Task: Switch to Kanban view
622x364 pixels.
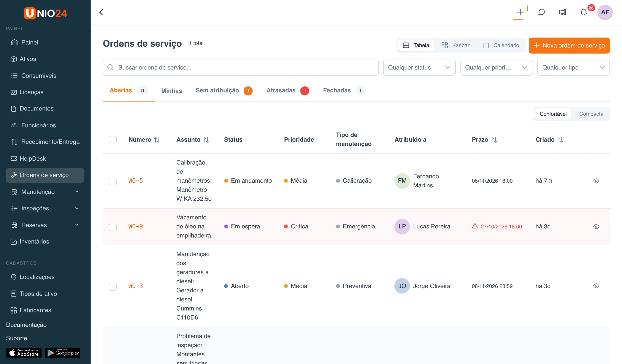Action: (x=456, y=45)
